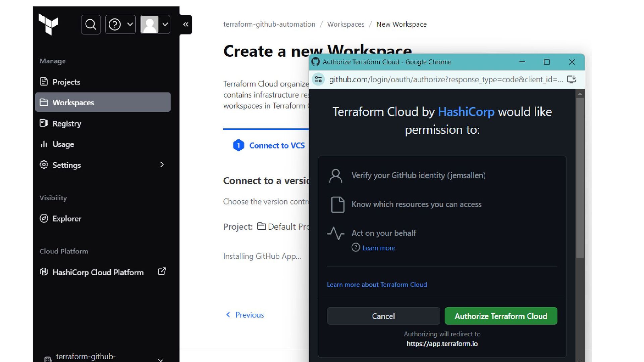Click the Cancel button in authorization popup
The width and height of the screenshot is (644, 362).
point(383,316)
